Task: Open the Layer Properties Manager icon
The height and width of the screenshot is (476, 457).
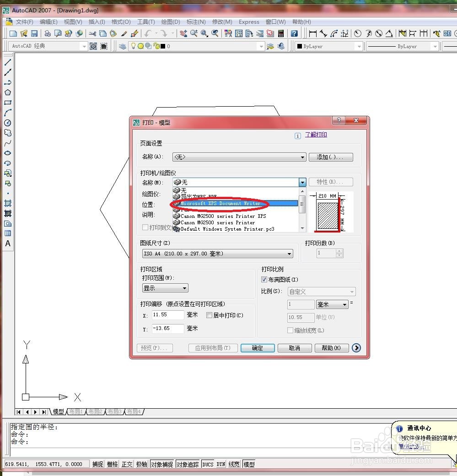Action: pos(123,46)
